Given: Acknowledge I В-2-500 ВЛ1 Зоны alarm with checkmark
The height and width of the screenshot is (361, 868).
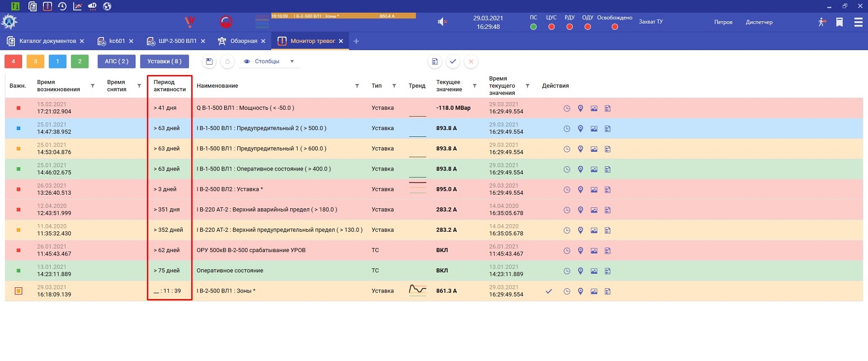Looking at the screenshot, I should pos(549,291).
